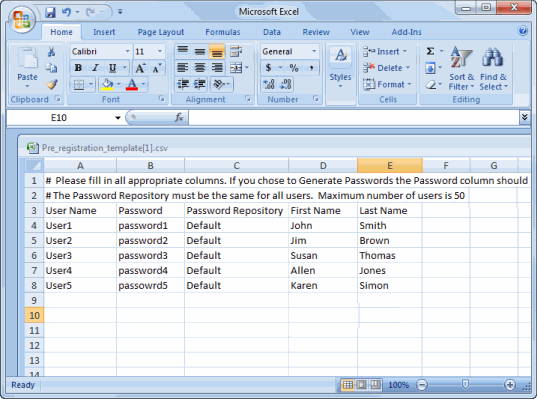
Task: Click the Cut scissors icon
Action: tap(51, 52)
